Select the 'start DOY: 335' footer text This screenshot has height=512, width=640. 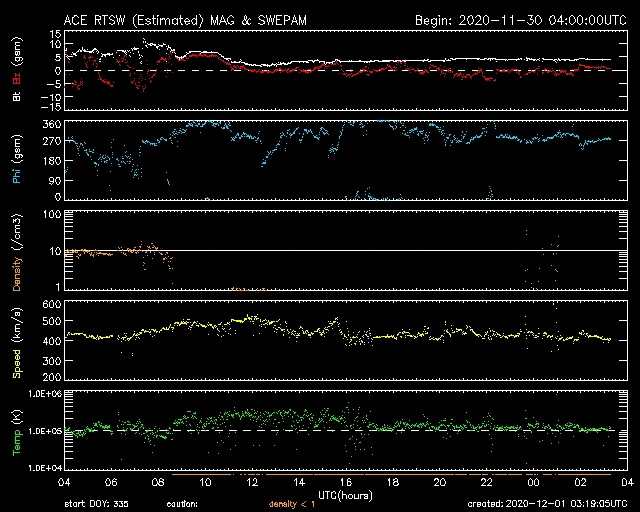click(x=96, y=504)
